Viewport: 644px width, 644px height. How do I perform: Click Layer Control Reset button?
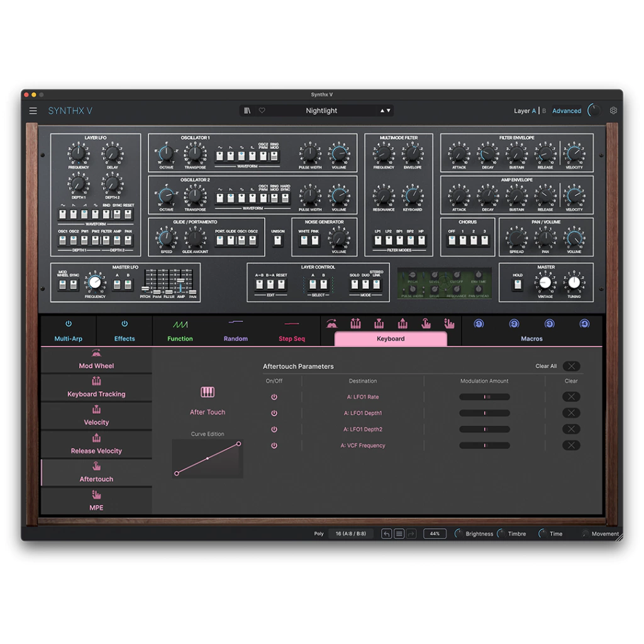[x=281, y=284]
